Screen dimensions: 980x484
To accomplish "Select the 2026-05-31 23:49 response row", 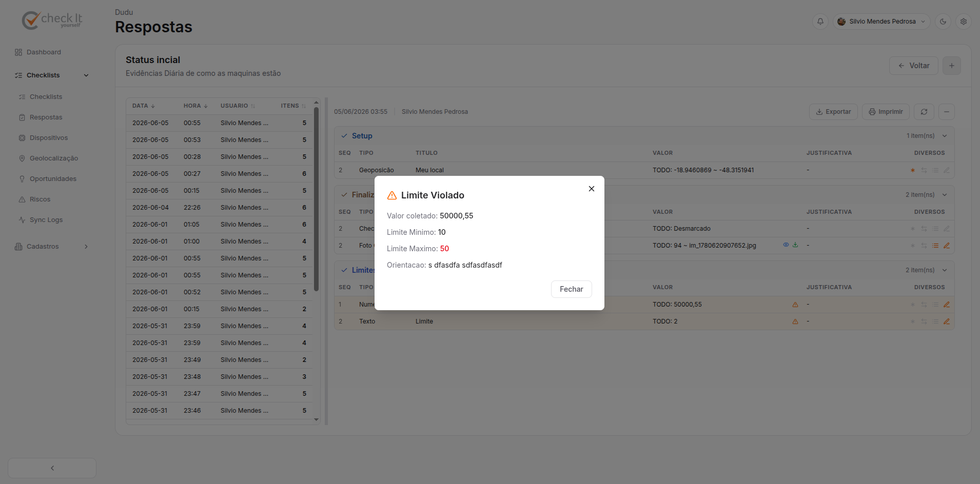I will (x=219, y=360).
